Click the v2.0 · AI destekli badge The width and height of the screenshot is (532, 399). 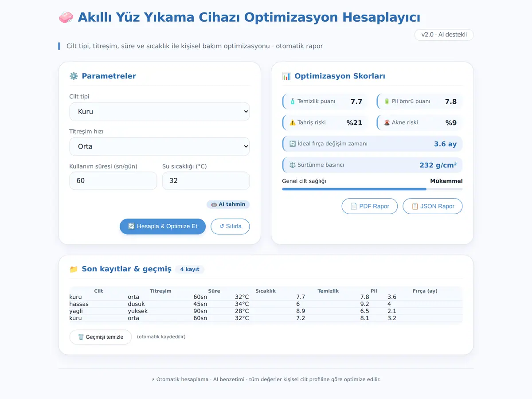(444, 35)
